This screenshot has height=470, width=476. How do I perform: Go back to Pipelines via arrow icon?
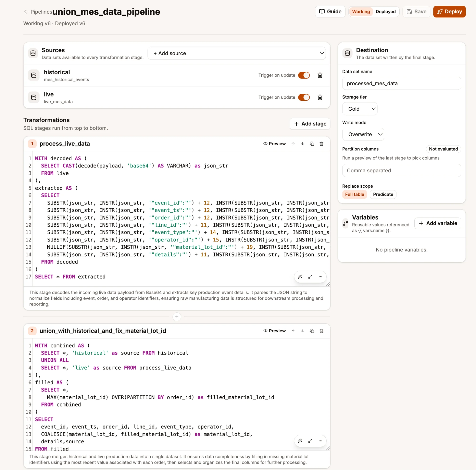pos(26,12)
